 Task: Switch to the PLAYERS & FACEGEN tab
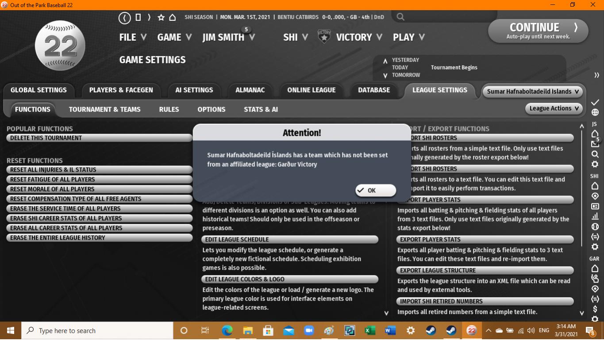pyautogui.click(x=121, y=90)
